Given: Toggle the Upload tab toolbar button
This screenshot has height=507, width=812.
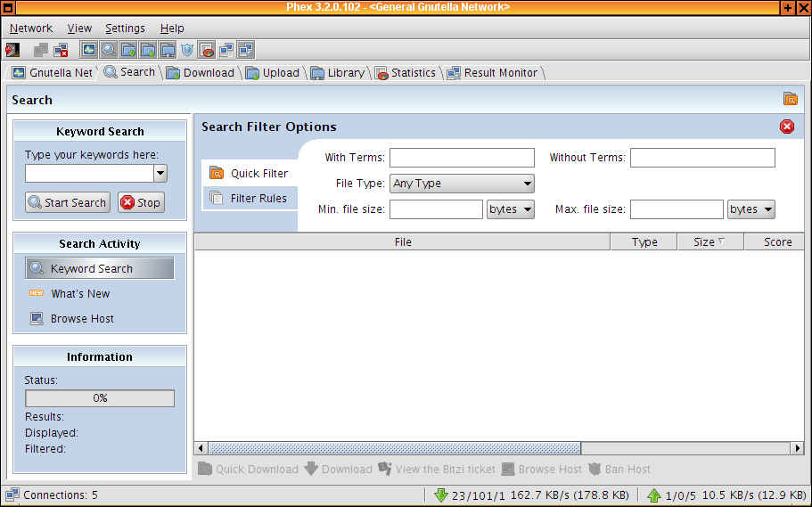Looking at the screenshot, I should (148, 50).
